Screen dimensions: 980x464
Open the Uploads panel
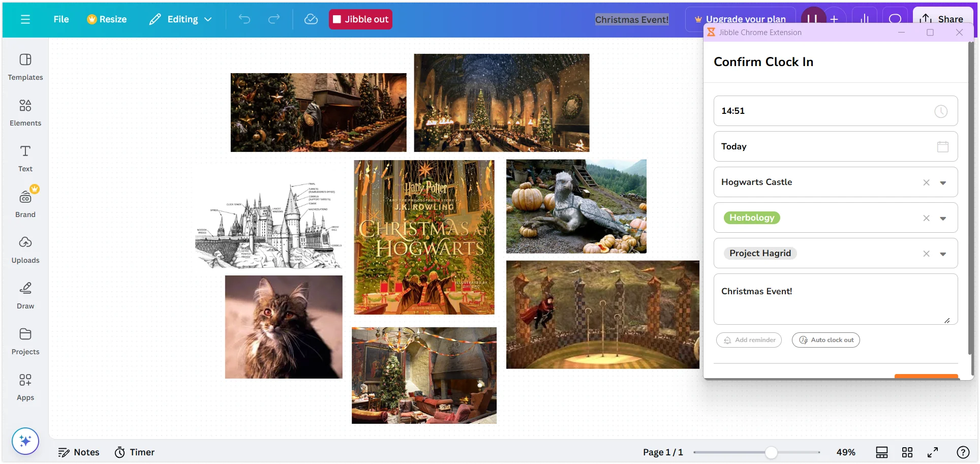[x=25, y=250]
